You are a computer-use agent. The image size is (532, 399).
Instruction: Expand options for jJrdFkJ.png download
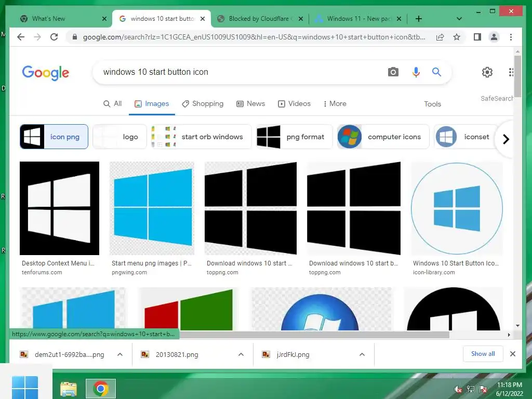[362, 354]
